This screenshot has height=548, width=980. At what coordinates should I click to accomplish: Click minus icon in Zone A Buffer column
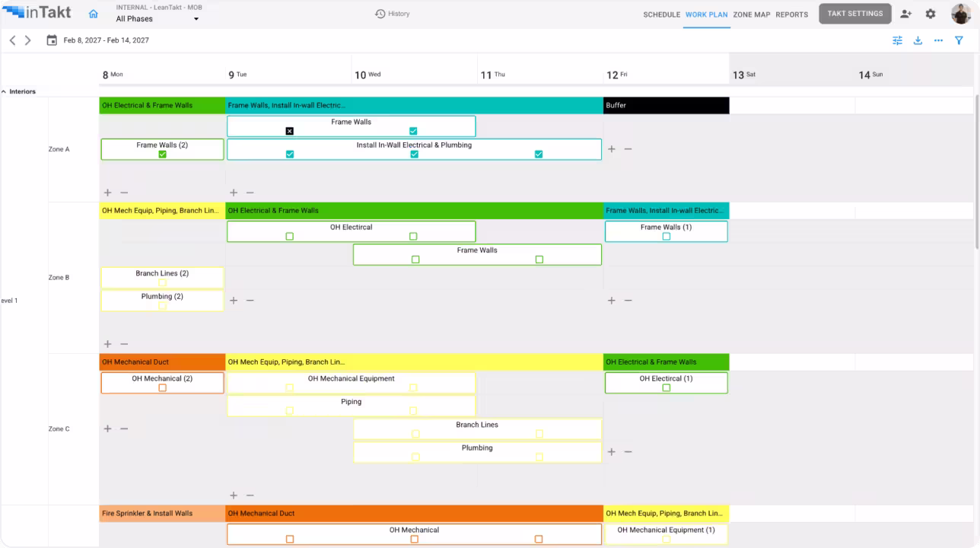click(x=628, y=149)
